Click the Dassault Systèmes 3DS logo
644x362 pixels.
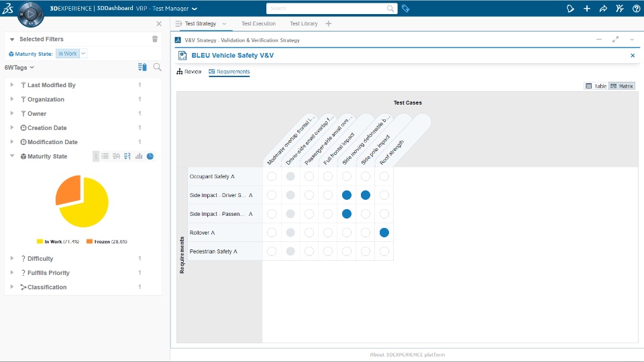[x=8, y=8]
